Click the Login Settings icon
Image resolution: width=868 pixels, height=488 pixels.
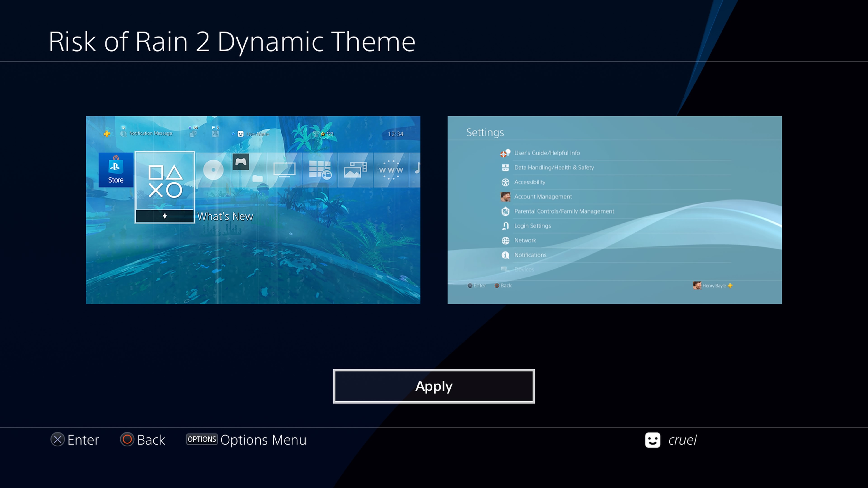tap(505, 226)
